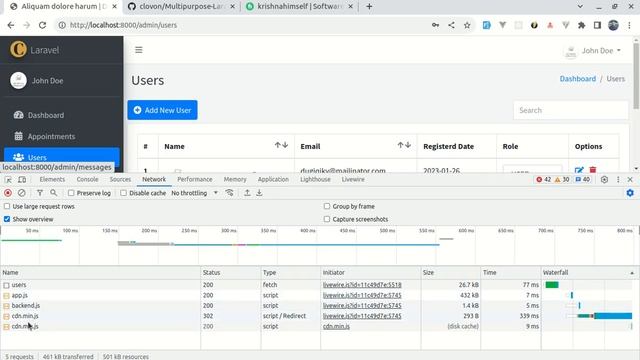The image size is (640, 360).
Task: Open the Chrome three-dot menu
Action: [x=629, y=25]
